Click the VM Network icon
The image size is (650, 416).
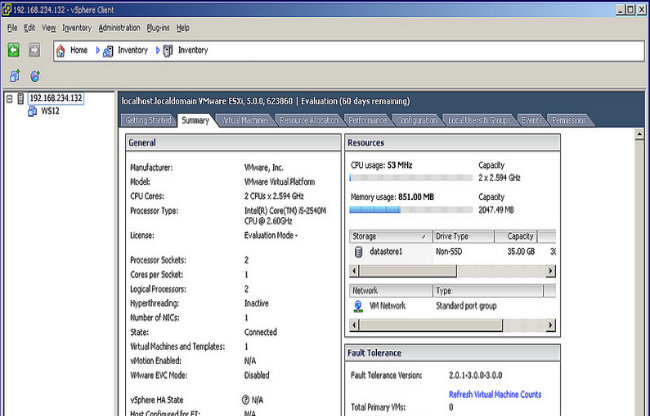pyautogui.click(x=358, y=306)
